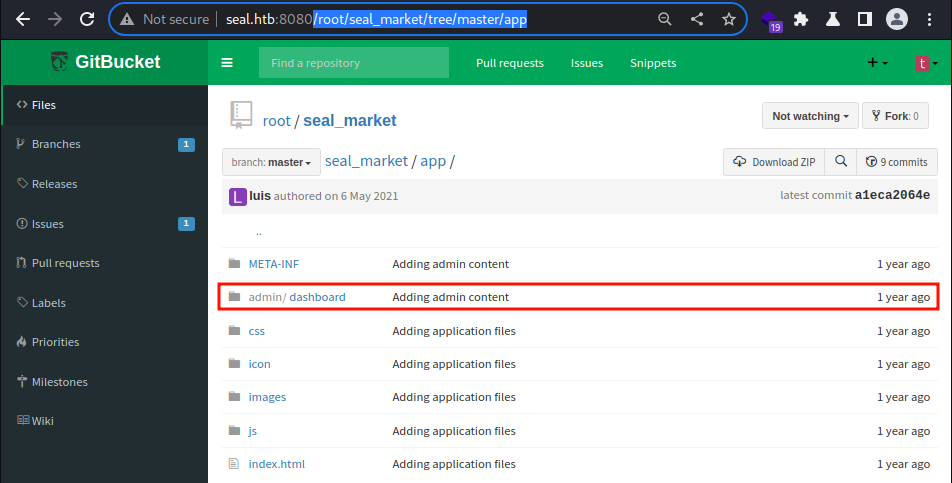Open the Extensions puzzle icon
This screenshot has height=483, width=952.
coord(801,19)
